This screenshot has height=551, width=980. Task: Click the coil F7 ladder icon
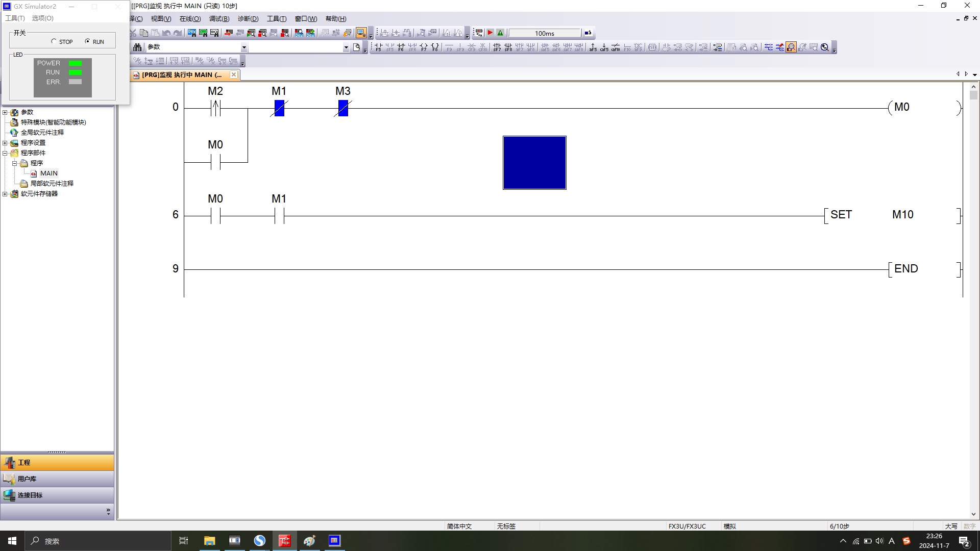(x=424, y=47)
